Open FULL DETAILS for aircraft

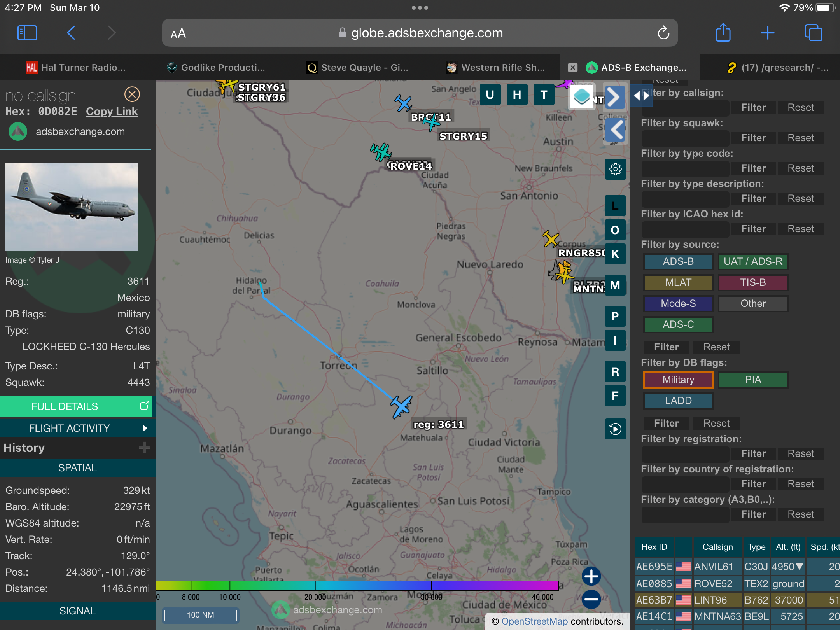(x=76, y=406)
